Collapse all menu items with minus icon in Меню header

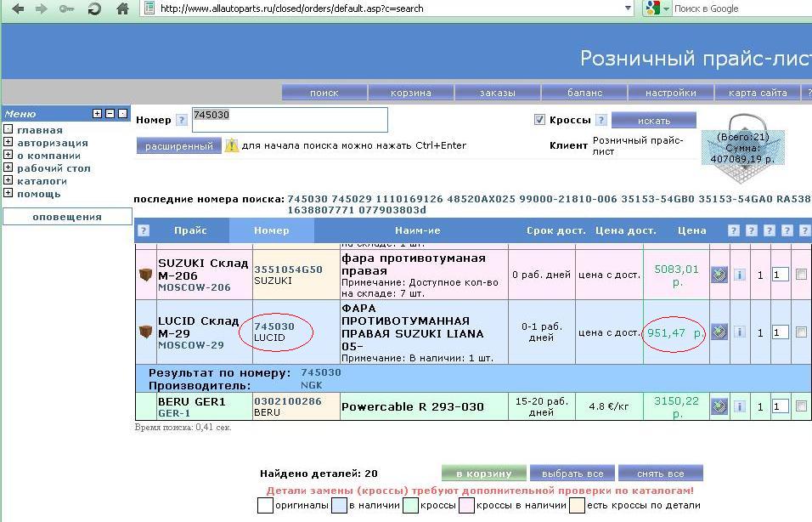coord(110,114)
